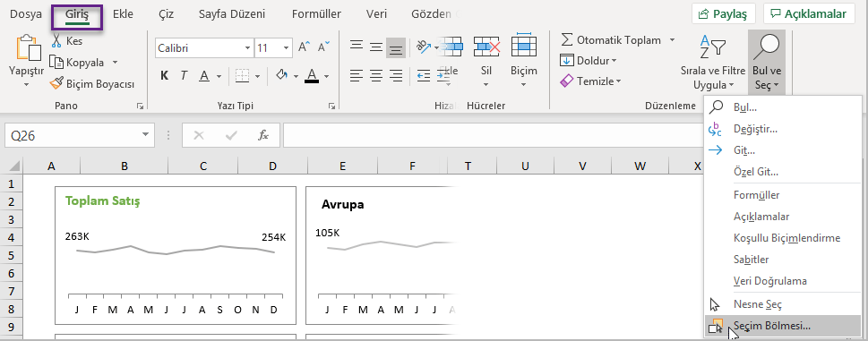Apply black font color with the A swatch
The image size is (868, 341).
pyautogui.click(x=312, y=76)
